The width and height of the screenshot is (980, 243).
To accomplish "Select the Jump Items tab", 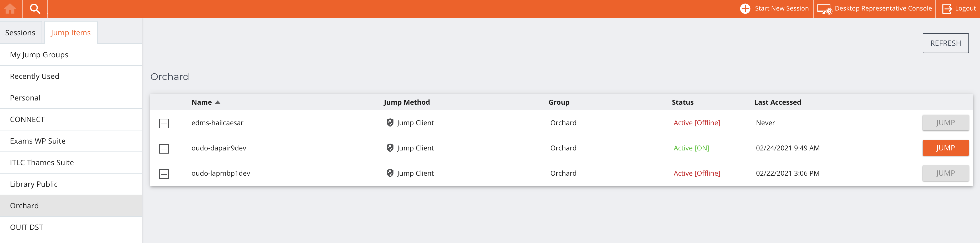I will [x=71, y=33].
